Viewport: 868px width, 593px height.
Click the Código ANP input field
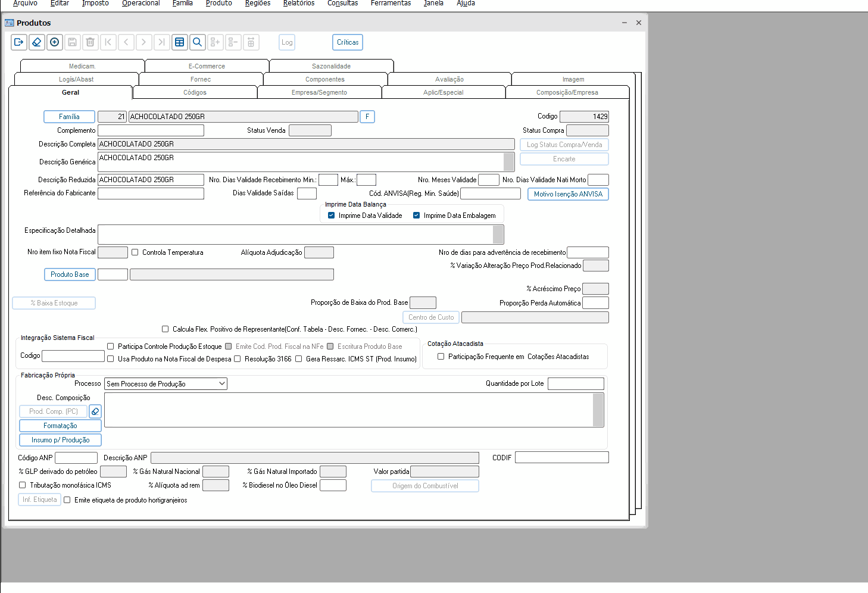76,458
